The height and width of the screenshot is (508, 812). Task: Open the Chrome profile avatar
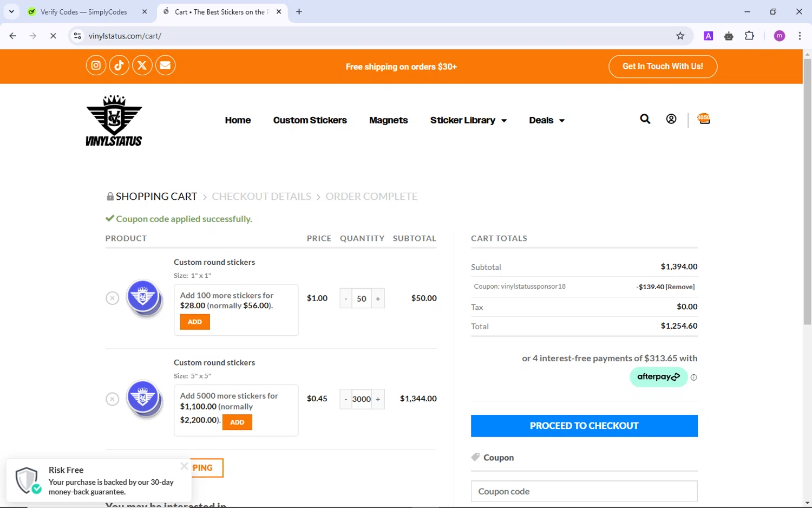780,36
